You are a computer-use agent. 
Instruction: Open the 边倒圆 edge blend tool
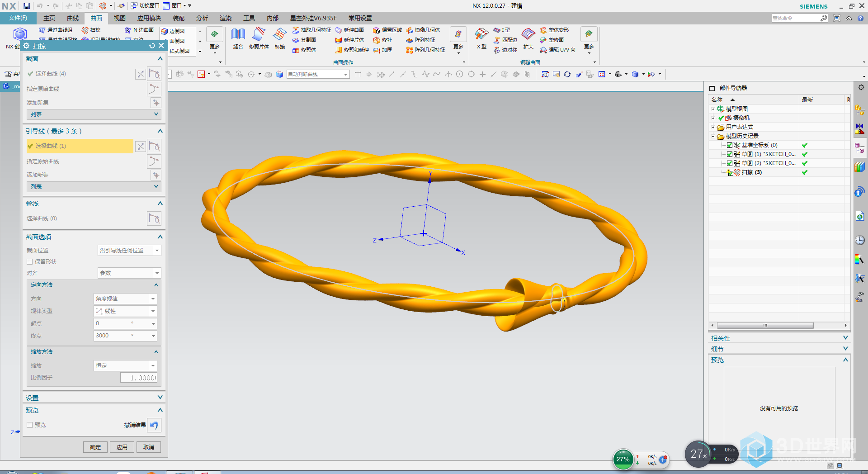point(173,31)
